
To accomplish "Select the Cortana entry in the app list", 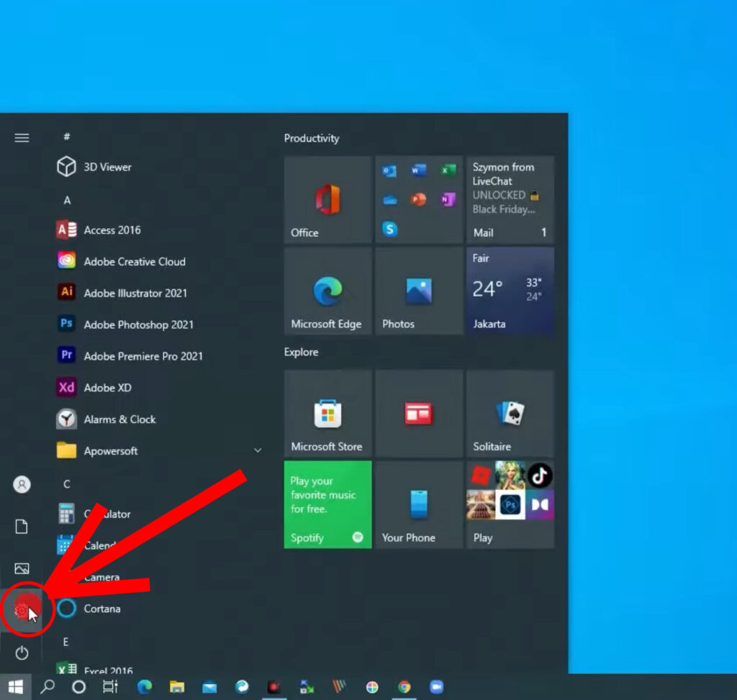I will (x=101, y=608).
